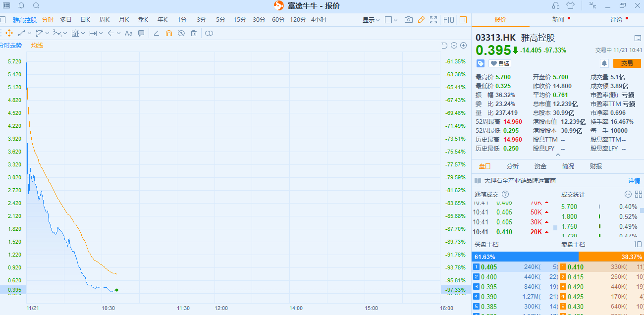Click the buy ratio bar 61.63%
The height and width of the screenshot is (315, 644).
(x=525, y=257)
